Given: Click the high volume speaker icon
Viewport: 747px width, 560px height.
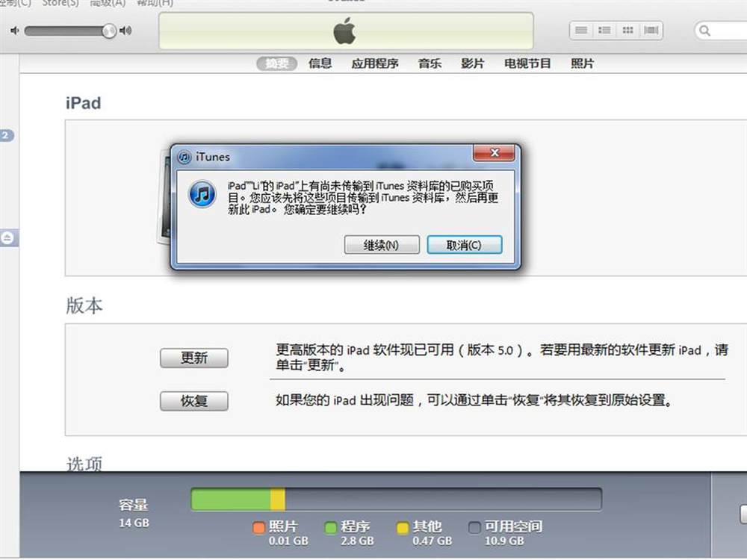Looking at the screenshot, I should (125, 31).
